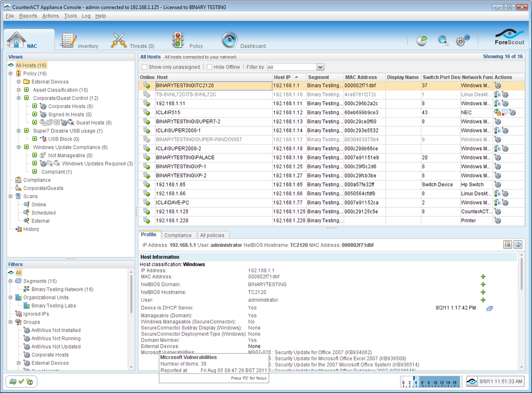Image resolution: width=532 pixels, height=393 pixels.
Task: Collapse the Segments (16) filter node
Action: pos(10,281)
